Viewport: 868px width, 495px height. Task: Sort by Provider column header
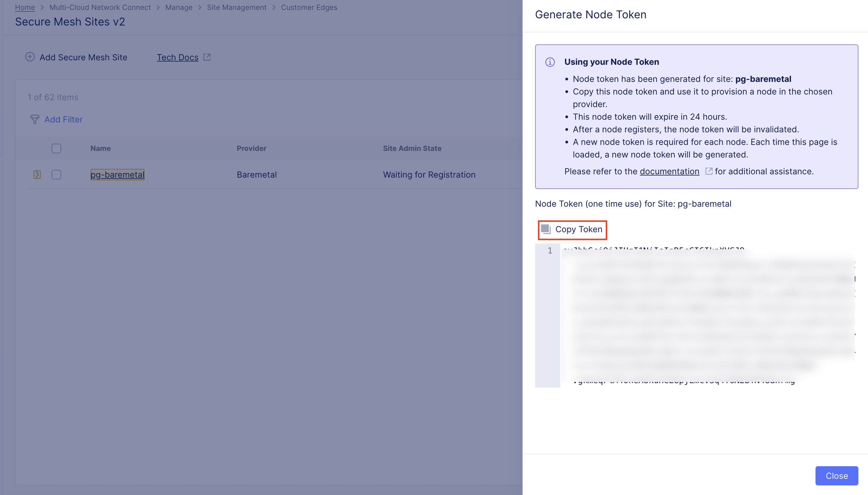pyautogui.click(x=252, y=148)
